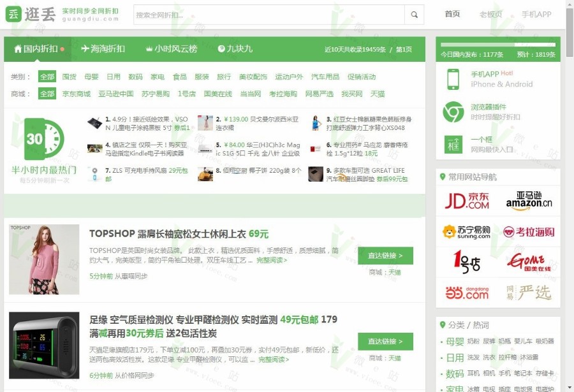Visit amazon.cn via its logo
574x392 pixels.
click(529, 201)
